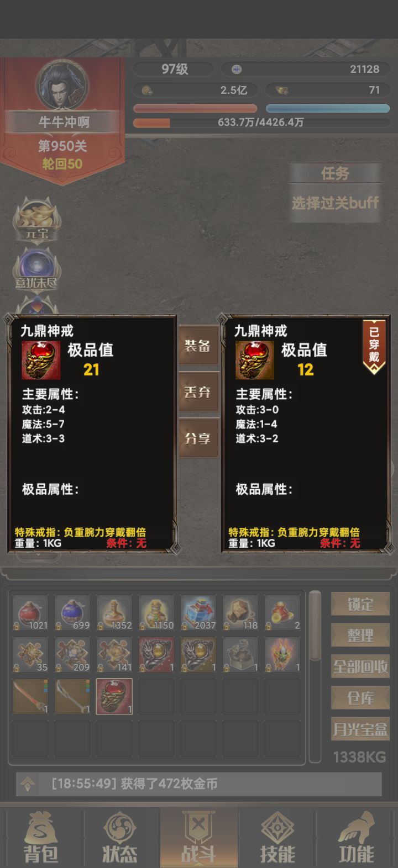The image size is (398, 868).
Task: Equip the ring with 装备 button
Action: point(198,346)
